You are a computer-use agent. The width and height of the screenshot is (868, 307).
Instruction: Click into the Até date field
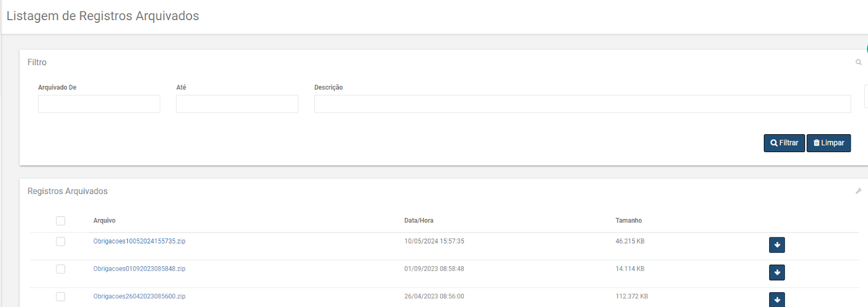(237, 104)
